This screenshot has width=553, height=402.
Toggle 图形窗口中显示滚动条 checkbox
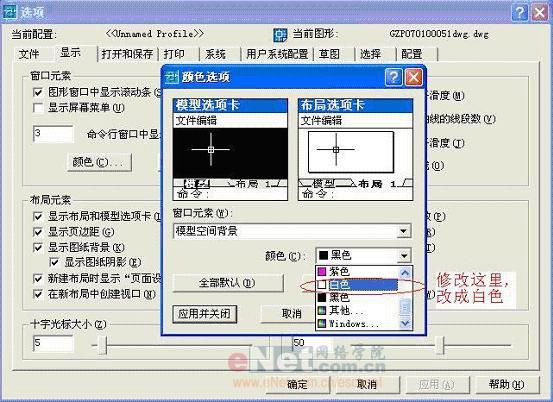38,92
